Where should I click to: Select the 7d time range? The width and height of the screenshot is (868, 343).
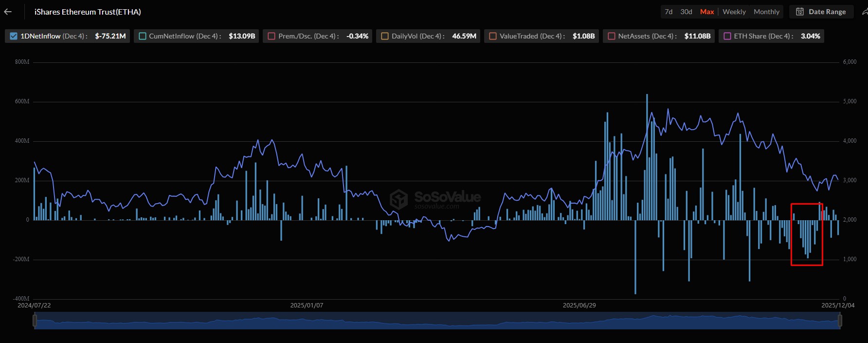pyautogui.click(x=669, y=12)
